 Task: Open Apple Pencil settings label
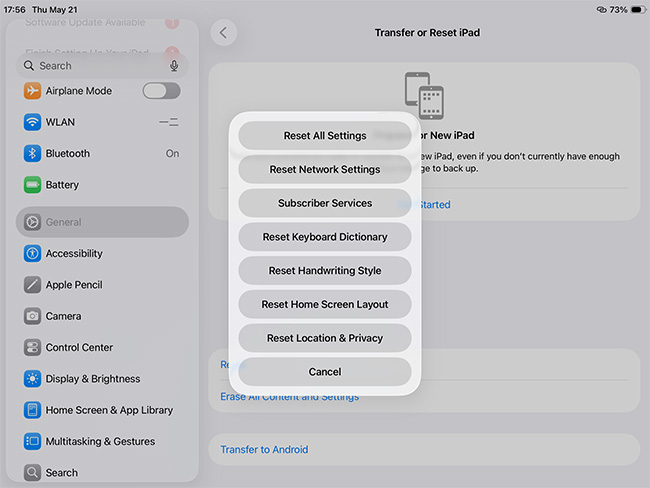74,285
